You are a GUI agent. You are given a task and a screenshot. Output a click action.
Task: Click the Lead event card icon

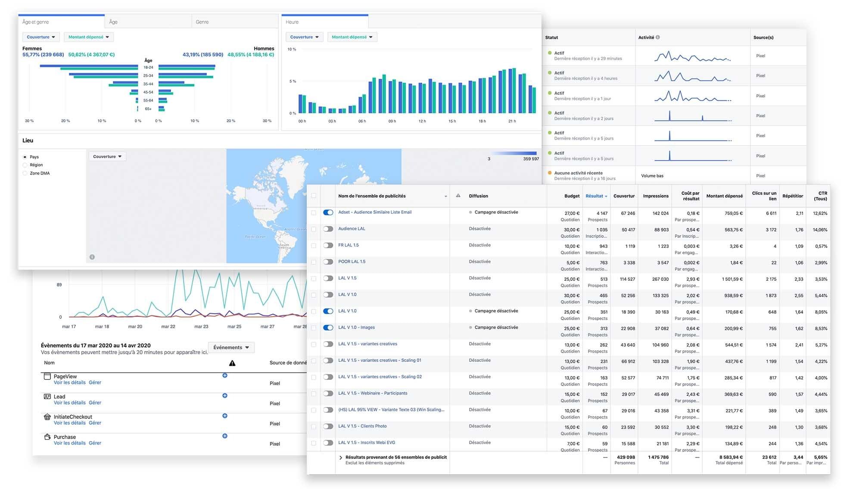click(x=47, y=396)
